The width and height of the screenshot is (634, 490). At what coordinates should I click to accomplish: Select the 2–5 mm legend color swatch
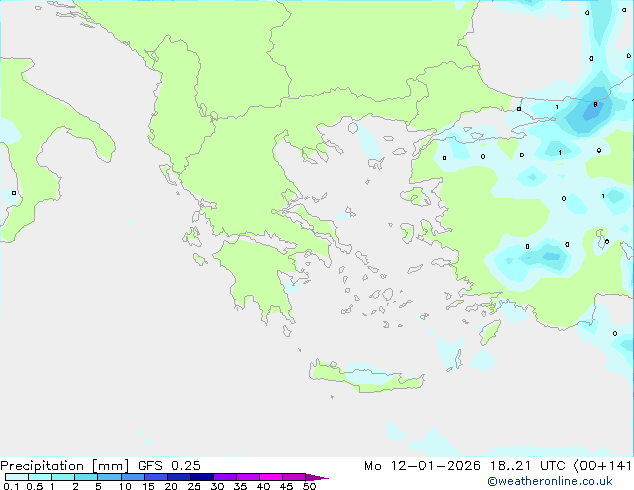click(86, 477)
